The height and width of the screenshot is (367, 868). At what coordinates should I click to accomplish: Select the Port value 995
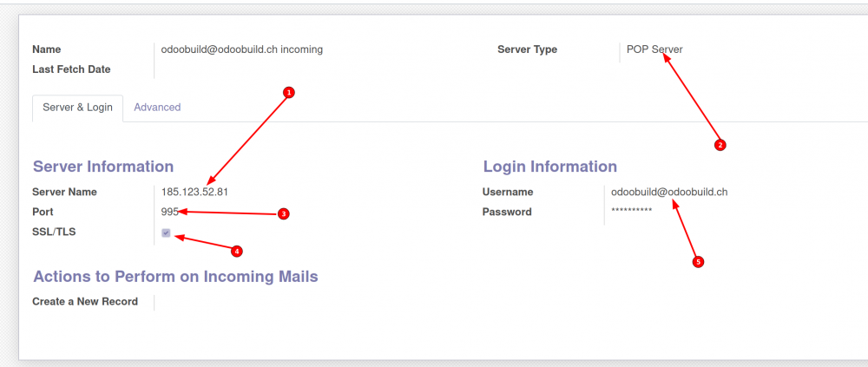click(169, 212)
